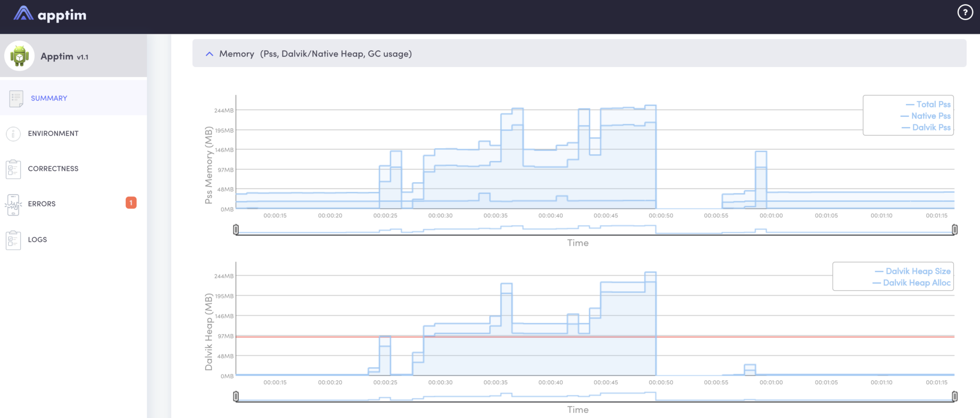Click the errors count badge showing 1
The image size is (980, 418).
pos(131,203)
